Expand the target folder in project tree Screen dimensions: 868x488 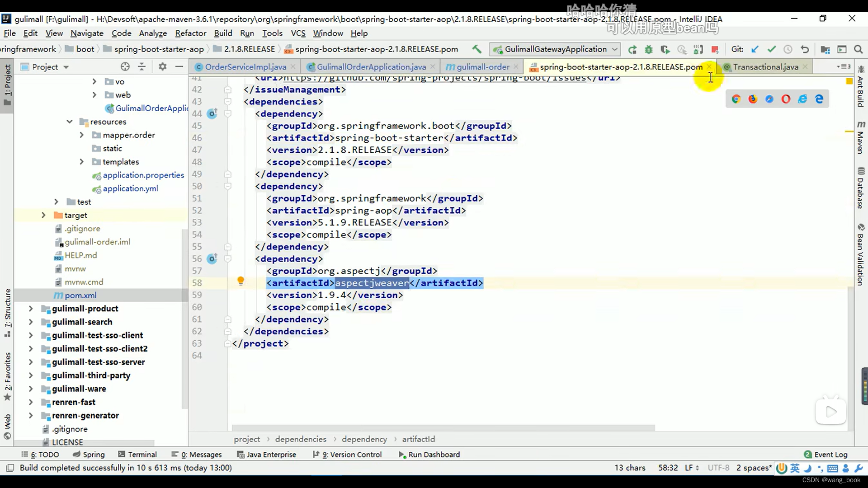point(43,215)
